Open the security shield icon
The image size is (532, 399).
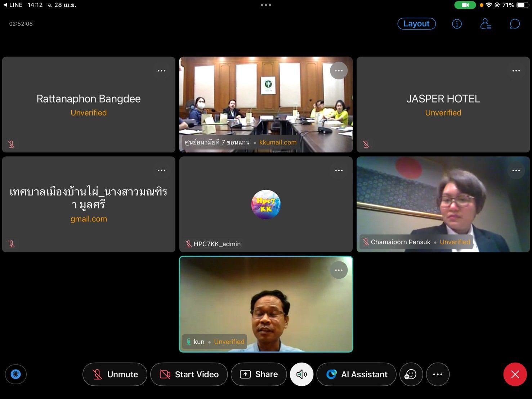pyautogui.click(x=15, y=375)
